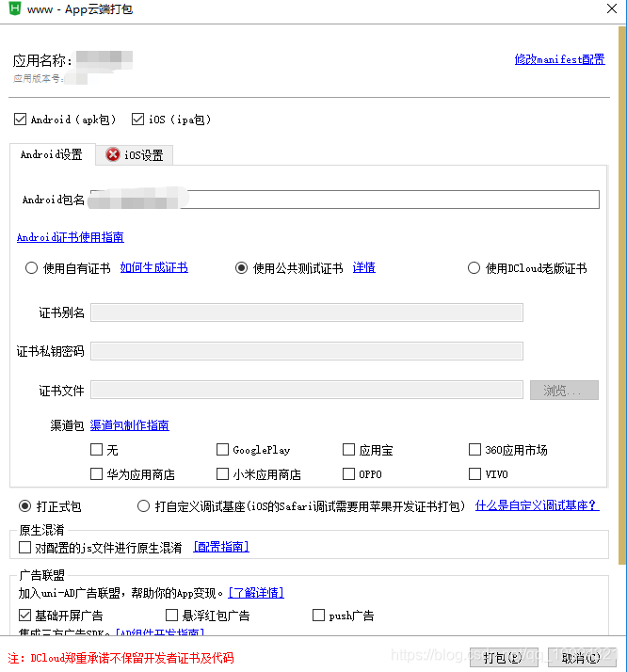This screenshot has width=627, height=672.
Task: Select the 使用DCloud老版证书 radio option
Action: coord(474,268)
